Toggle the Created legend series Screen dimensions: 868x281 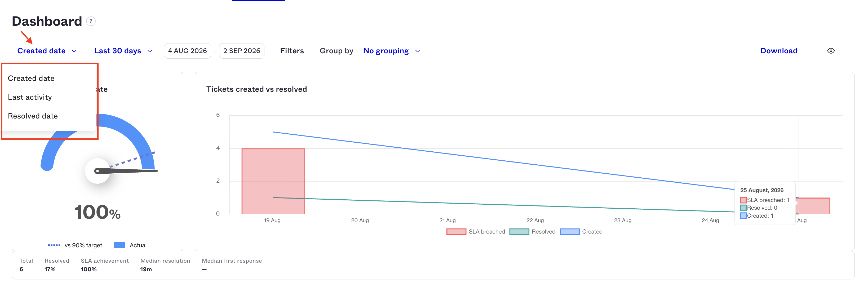pos(581,231)
